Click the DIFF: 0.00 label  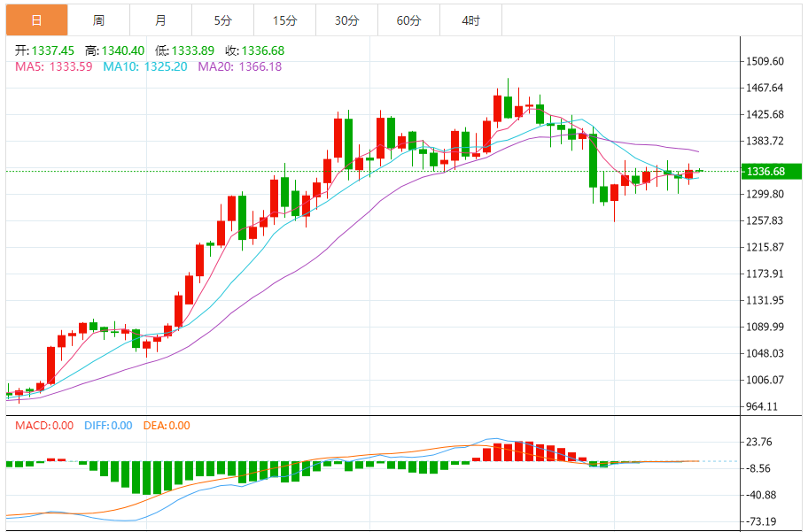pos(108,426)
